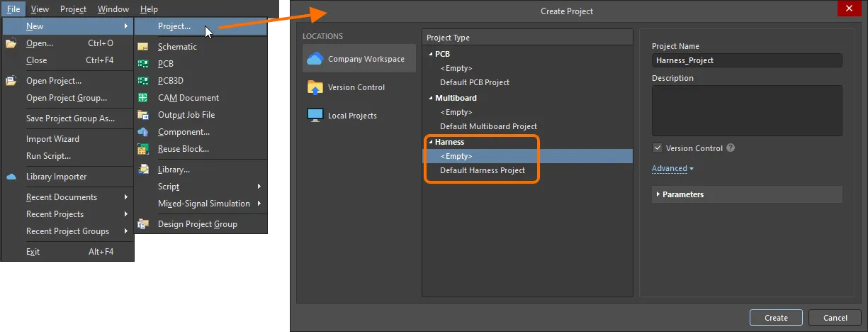Viewport: 868px width, 332px height.
Task: Click the Open Project icon
Action: tap(11, 81)
